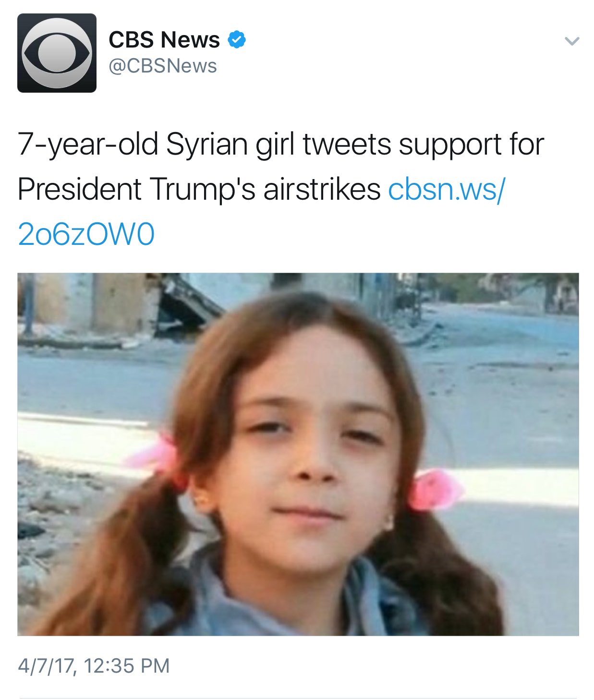This screenshot has height=700, width=594.
Task: Open the @CBSNews handle
Action: coord(163,66)
